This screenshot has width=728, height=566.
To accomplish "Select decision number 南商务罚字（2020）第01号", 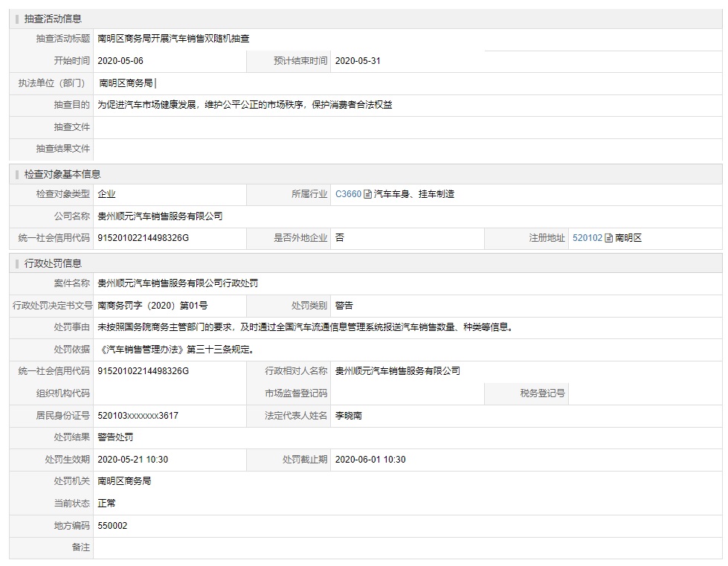I will 152,306.
